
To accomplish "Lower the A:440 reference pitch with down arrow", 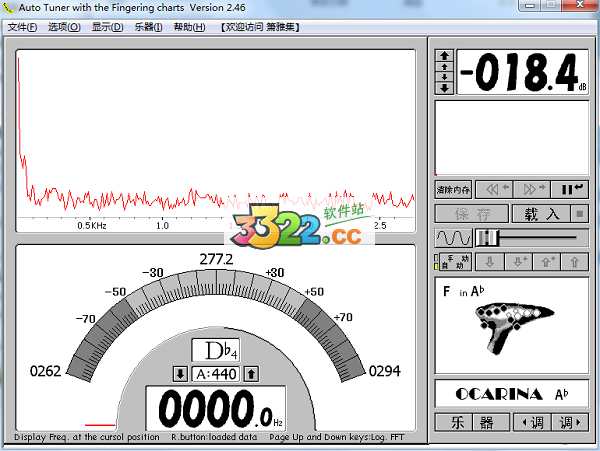I will tap(180, 374).
